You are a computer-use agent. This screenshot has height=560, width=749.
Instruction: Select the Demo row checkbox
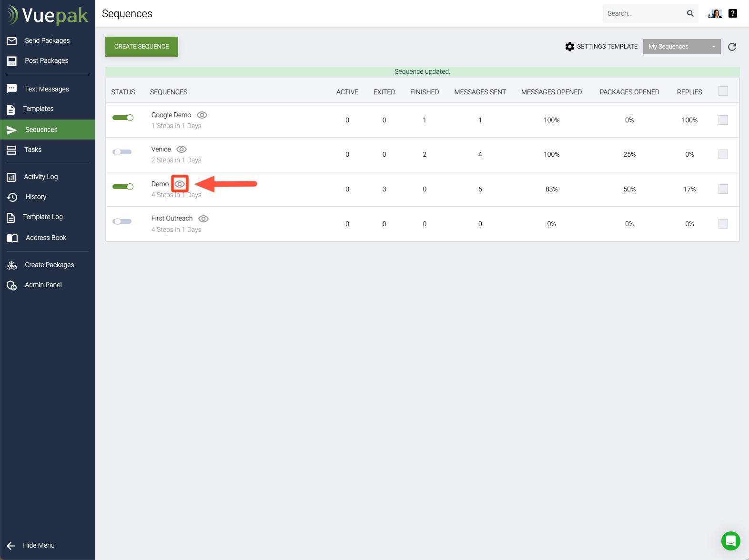coord(723,189)
